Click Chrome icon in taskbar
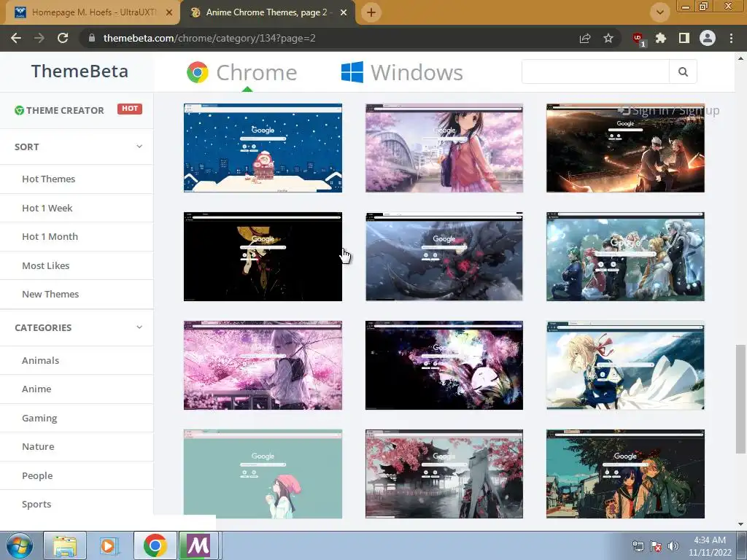 tap(155, 545)
